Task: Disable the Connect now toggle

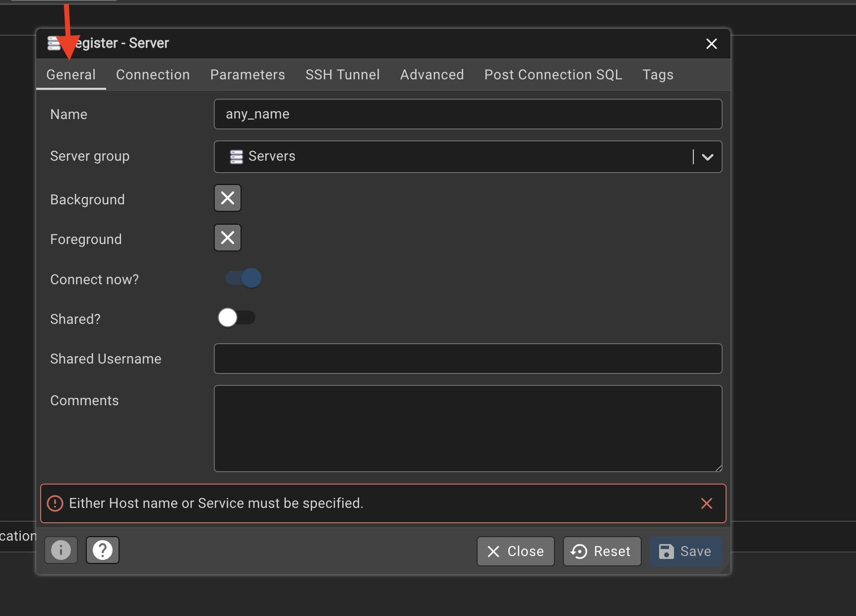Action: (x=244, y=278)
